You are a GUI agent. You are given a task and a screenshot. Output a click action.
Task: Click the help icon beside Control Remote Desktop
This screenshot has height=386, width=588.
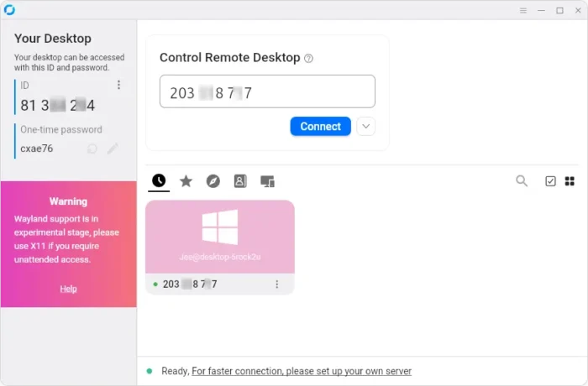click(308, 59)
